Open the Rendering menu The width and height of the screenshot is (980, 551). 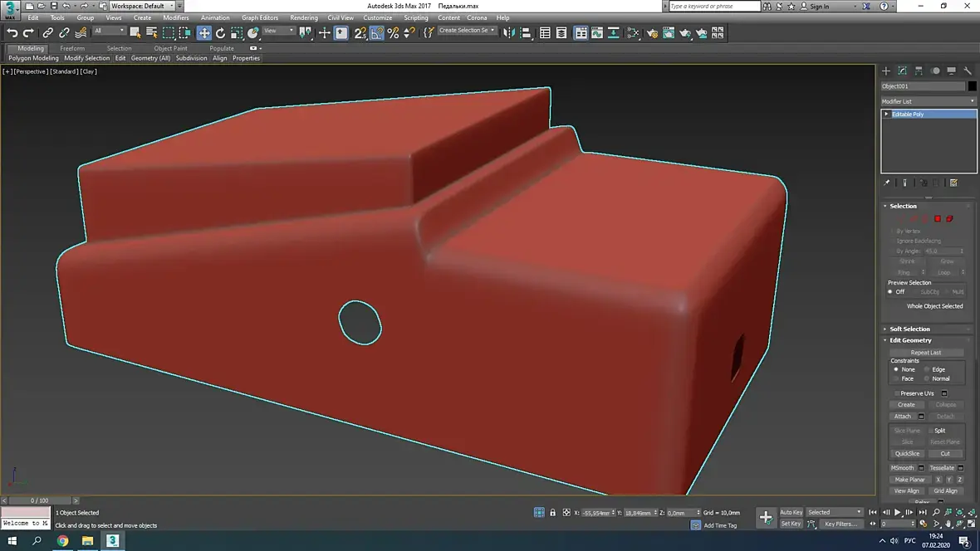click(303, 17)
